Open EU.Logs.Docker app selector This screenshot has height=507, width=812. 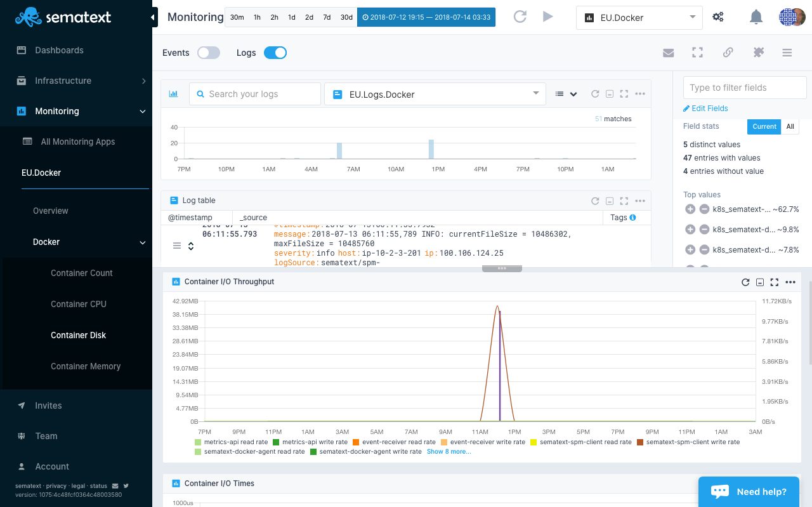pyautogui.click(x=435, y=94)
